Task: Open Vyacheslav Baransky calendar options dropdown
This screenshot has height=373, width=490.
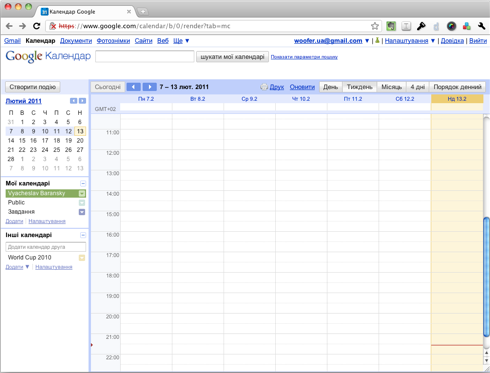Action: tap(82, 193)
